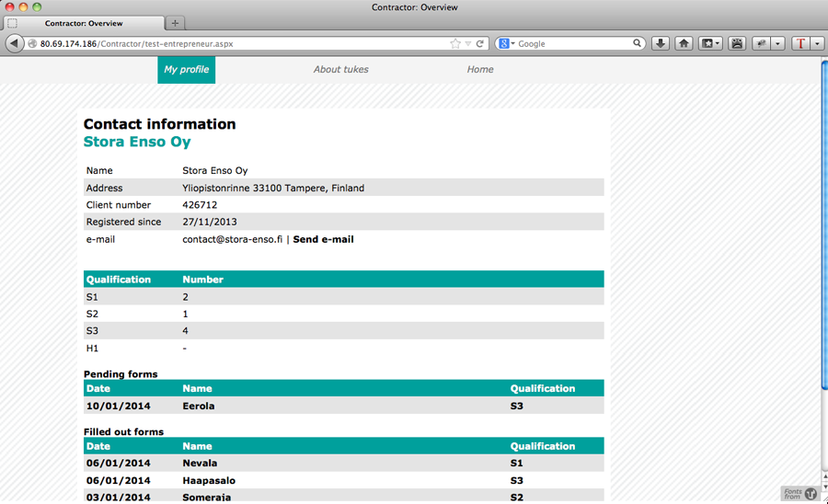Open the pending Eerola form row
828x504 pixels.
[199, 406]
